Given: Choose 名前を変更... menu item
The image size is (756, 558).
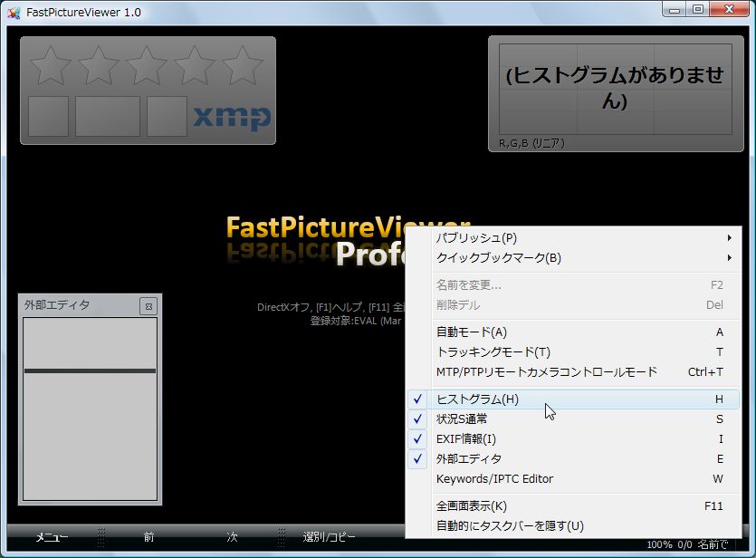Looking at the screenshot, I should [573, 285].
